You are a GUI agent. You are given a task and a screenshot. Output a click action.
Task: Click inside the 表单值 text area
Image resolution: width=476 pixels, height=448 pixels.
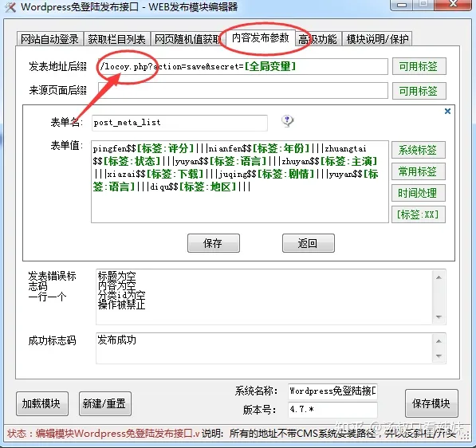click(x=240, y=182)
